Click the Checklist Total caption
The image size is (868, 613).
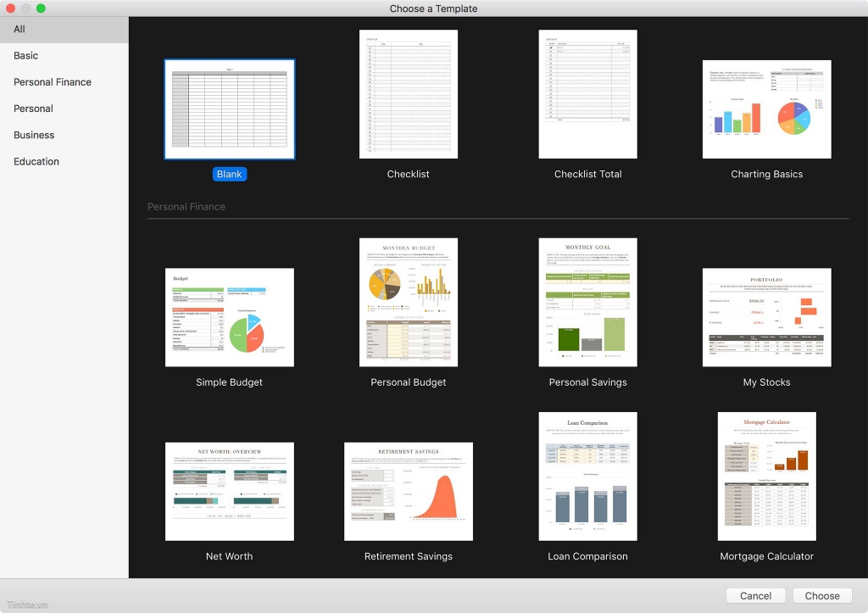[x=588, y=174]
